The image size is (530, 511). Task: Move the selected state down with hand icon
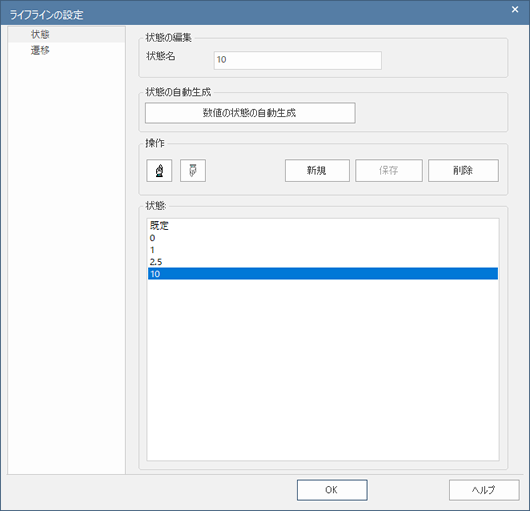193,171
